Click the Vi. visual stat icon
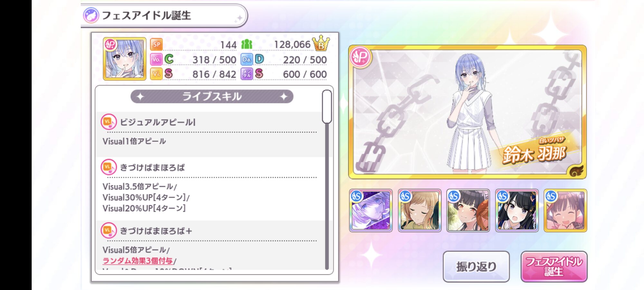The image size is (644, 290). click(x=156, y=74)
